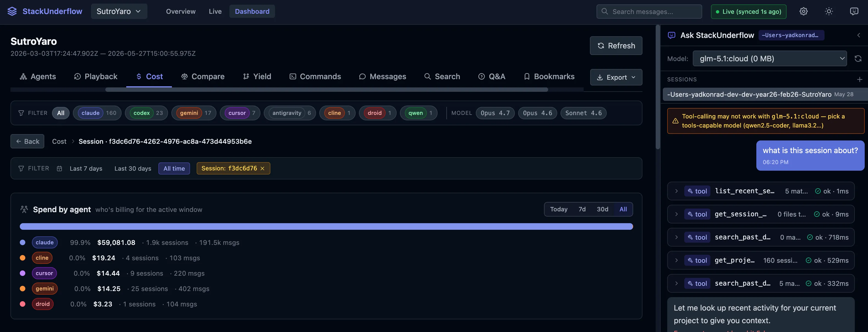Open the Commands tab

tap(315, 77)
